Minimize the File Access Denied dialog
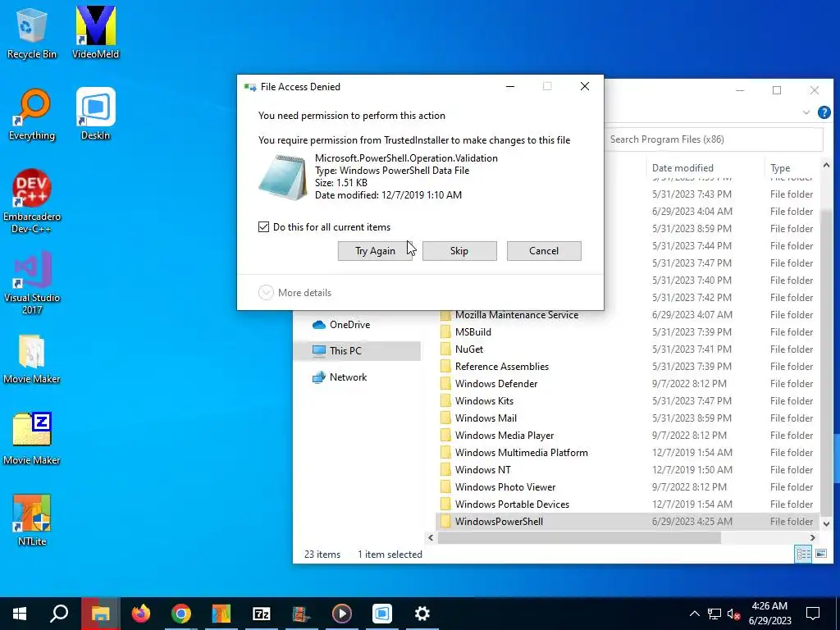The width and height of the screenshot is (840, 630). [x=510, y=86]
